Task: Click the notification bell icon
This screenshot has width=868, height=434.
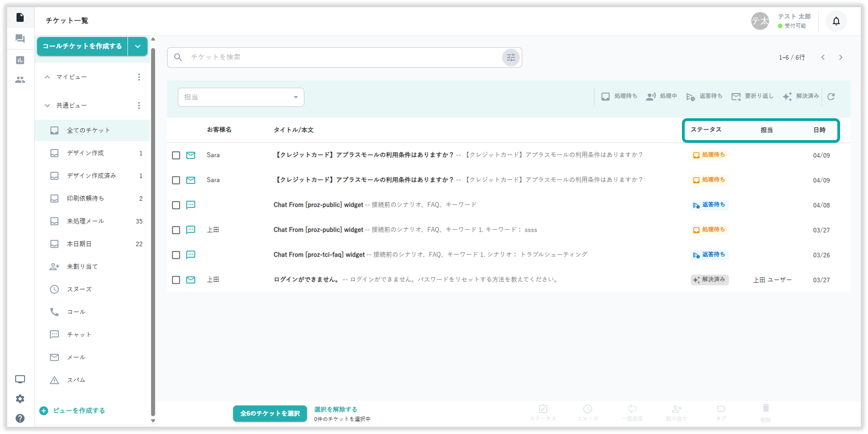Action: 836,21
